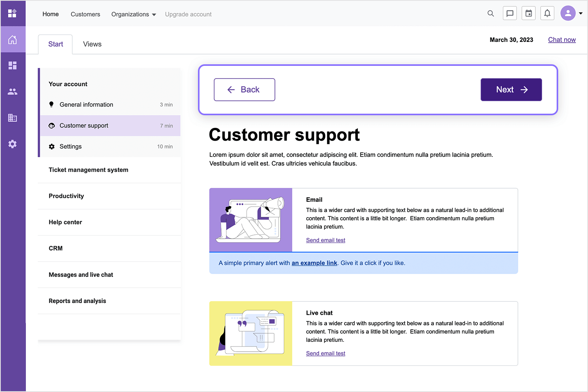Expand the CRM section
588x392 pixels.
point(109,249)
